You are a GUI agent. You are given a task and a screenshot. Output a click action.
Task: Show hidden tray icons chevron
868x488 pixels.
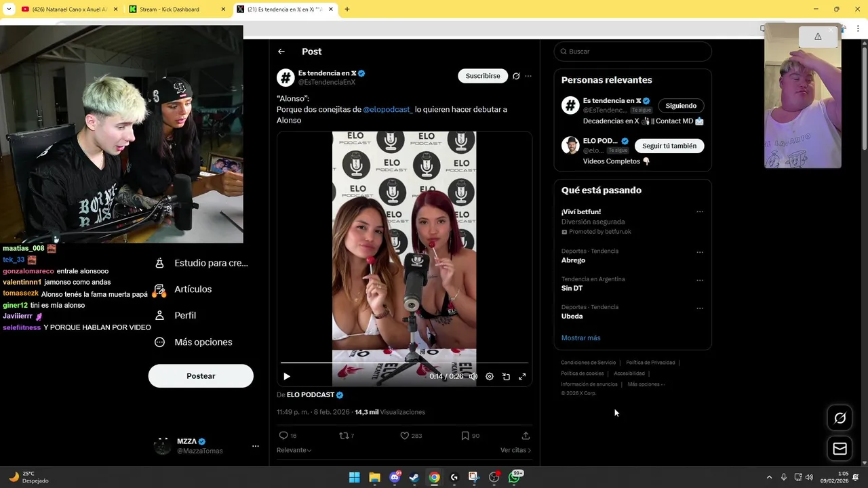[x=769, y=477]
